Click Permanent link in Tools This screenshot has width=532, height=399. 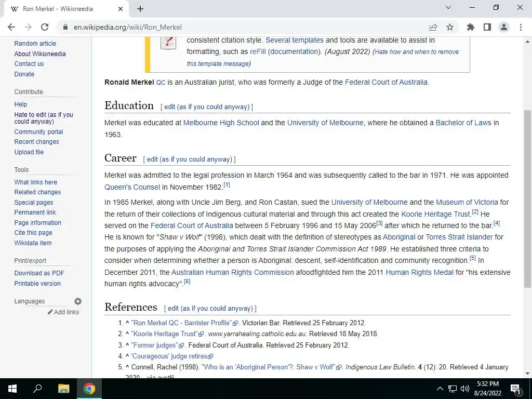pos(35,212)
